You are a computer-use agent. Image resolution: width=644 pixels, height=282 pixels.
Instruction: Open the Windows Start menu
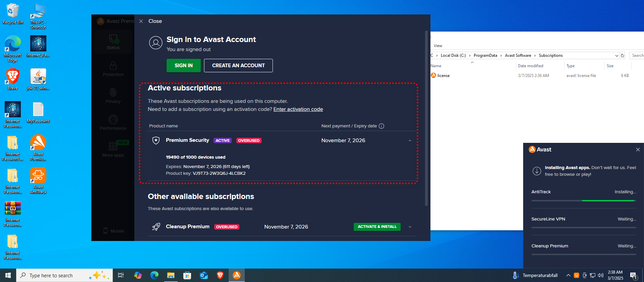tap(8, 275)
